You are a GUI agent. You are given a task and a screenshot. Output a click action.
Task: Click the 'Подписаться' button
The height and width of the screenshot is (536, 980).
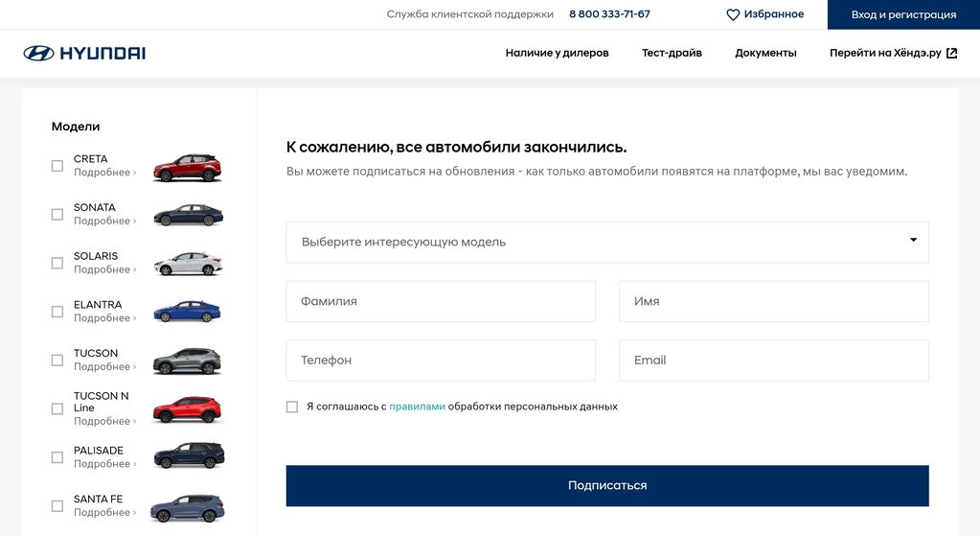[607, 485]
